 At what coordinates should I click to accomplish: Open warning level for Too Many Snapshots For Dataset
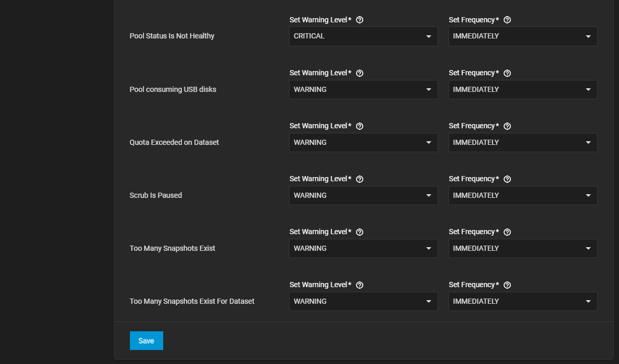pos(363,301)
